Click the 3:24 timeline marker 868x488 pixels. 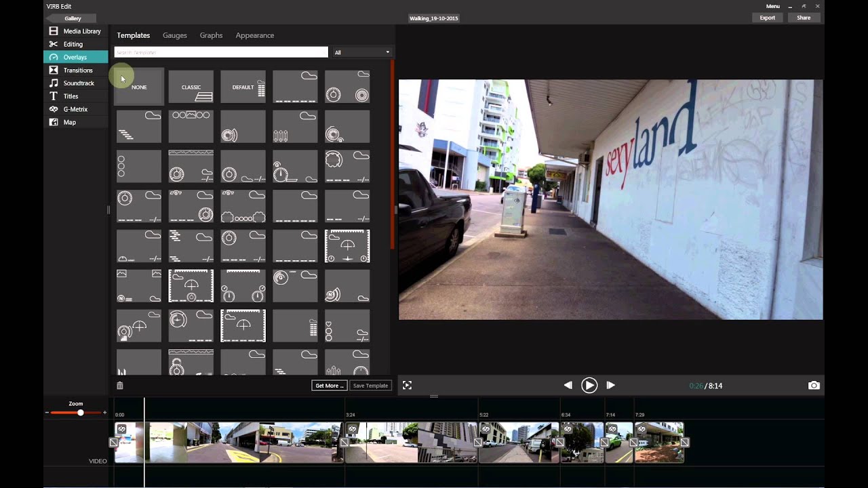click(351, 414)
